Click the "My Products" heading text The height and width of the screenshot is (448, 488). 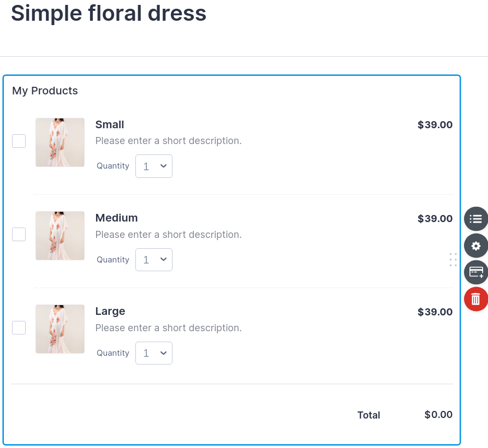point(45,91)
